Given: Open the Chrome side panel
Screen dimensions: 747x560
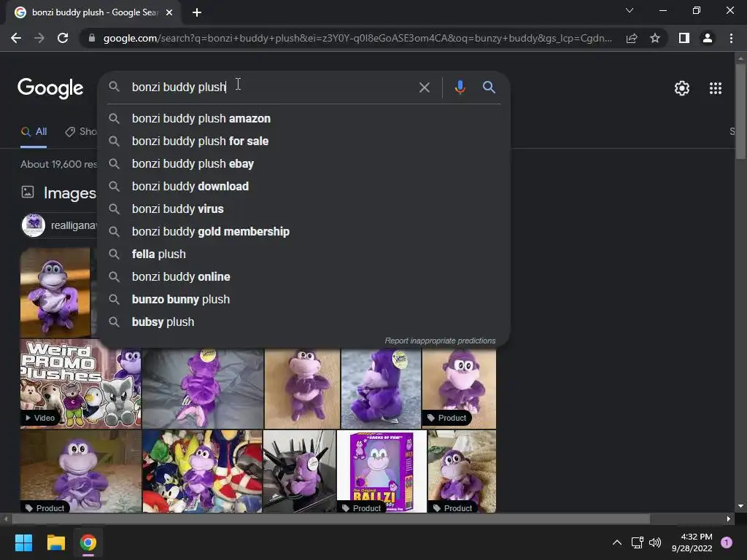Looking at the screenshot, I should coord(684,38).
